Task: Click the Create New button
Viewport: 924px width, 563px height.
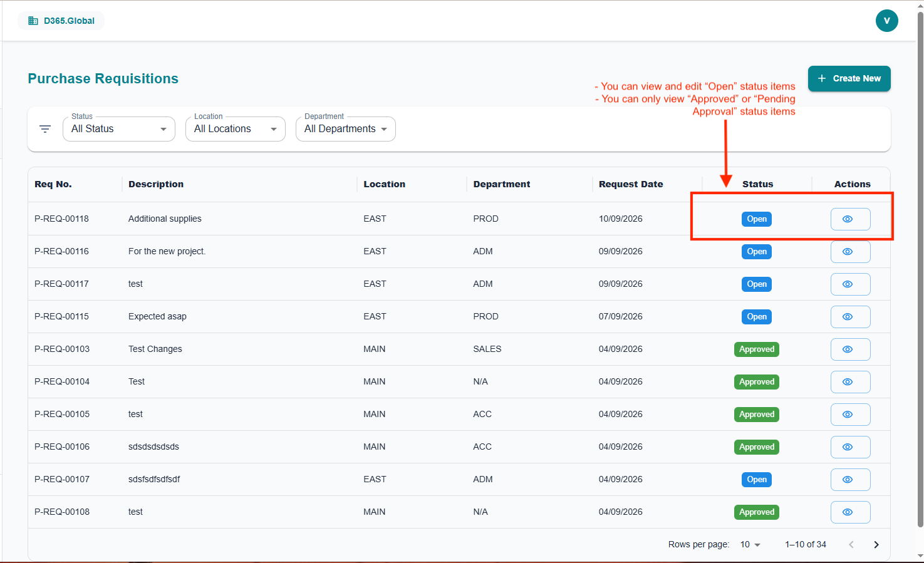Action: (849, 79)
